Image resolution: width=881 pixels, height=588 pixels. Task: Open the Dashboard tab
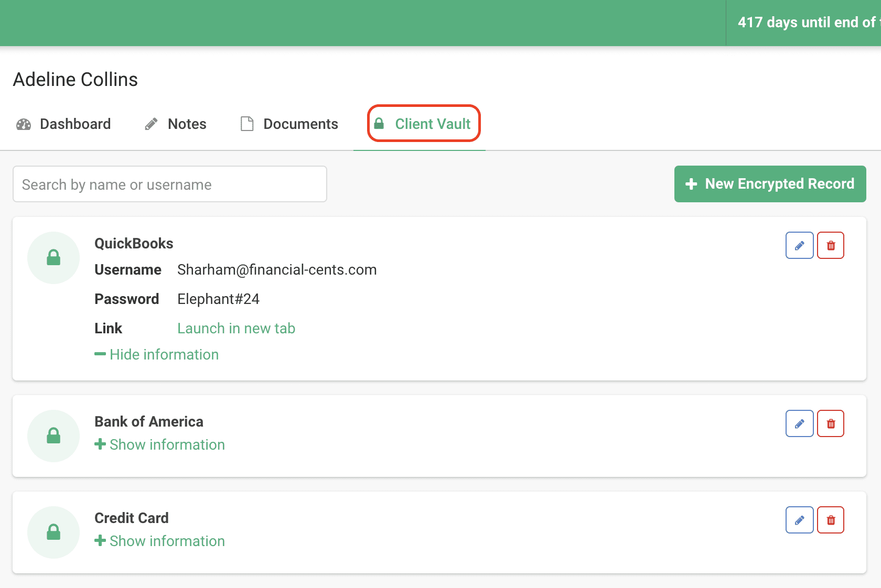tap(64, 124)
